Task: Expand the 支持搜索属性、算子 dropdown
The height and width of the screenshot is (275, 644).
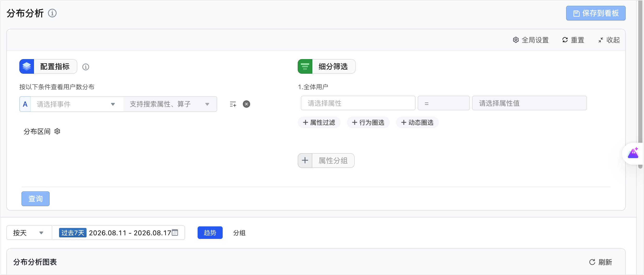Action: 170,104
